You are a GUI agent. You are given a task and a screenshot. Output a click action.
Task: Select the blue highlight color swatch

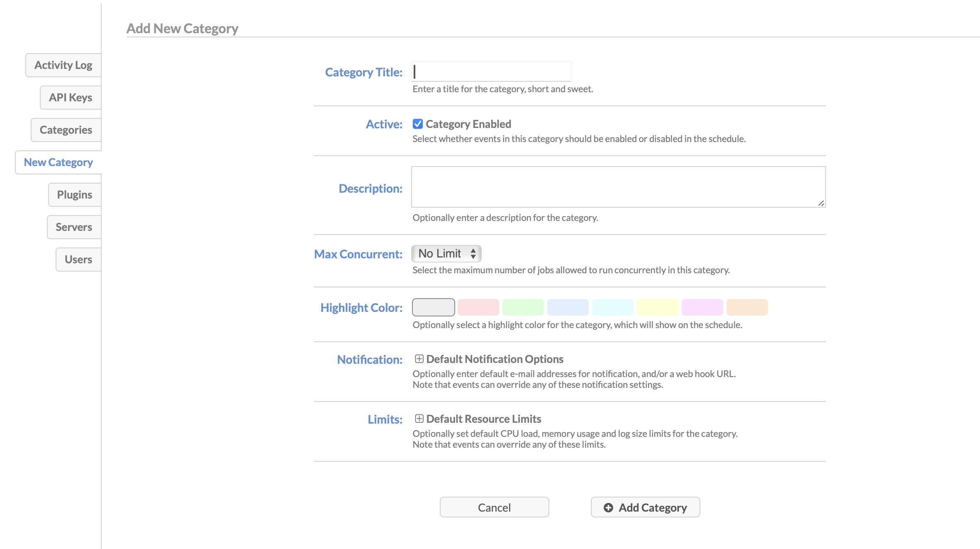tap(568, 307)
